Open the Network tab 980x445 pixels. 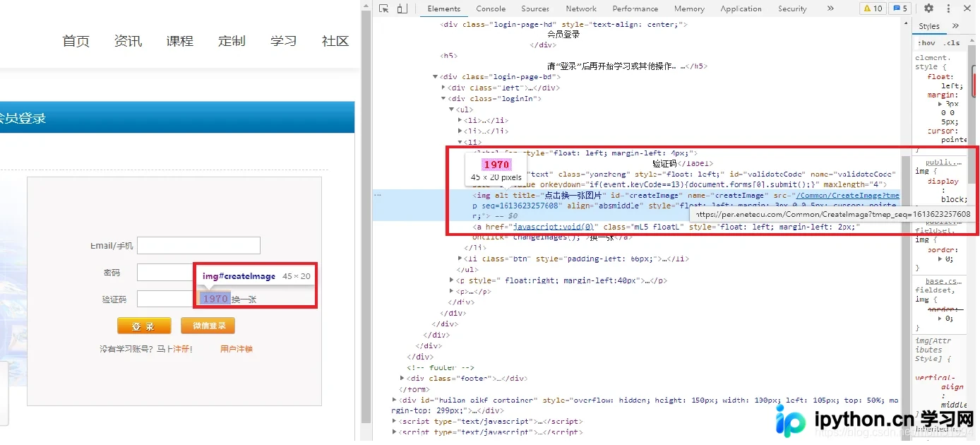(x=581, y=8)
